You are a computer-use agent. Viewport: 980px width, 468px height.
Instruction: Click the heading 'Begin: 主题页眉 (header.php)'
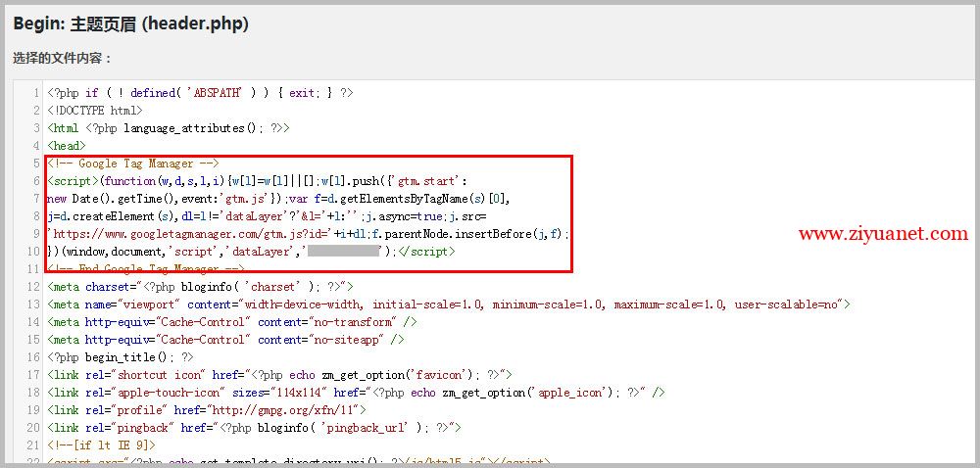pyautogui.click(x=131, y=23)
